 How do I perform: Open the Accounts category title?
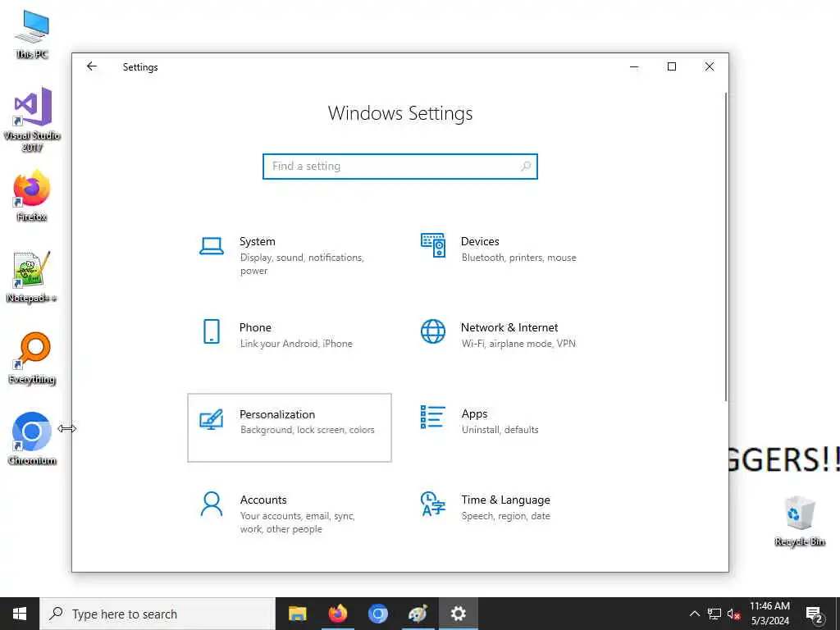click(263, 500)
